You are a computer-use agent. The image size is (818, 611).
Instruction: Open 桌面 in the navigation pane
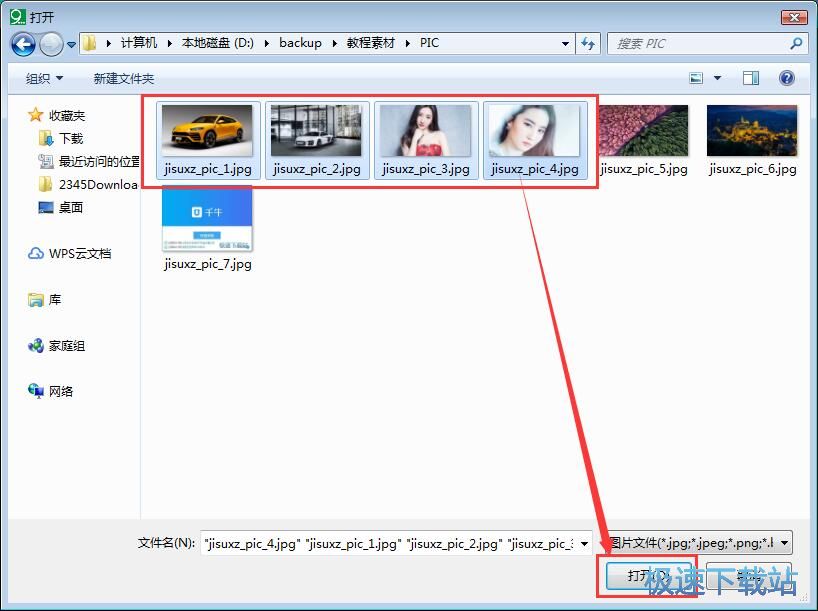pyautogui.click(x=71, y=207)
